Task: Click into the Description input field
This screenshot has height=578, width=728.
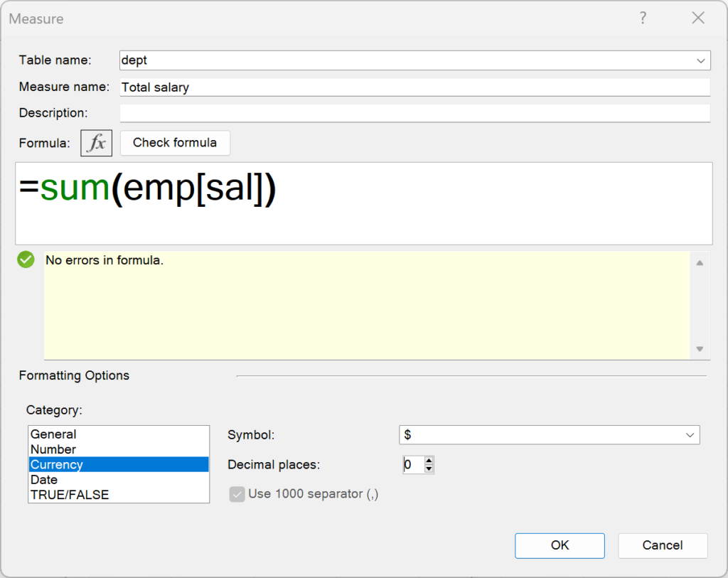Action: click(414, 113)
